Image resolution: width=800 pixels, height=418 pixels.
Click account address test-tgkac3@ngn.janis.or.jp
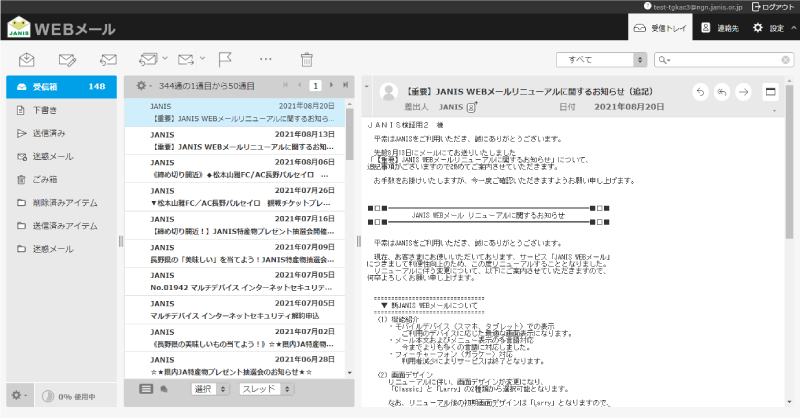point(697,7)
